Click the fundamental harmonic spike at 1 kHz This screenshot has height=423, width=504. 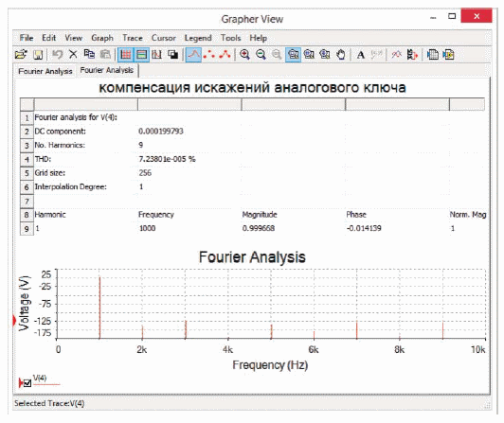[x=99, y=308]
